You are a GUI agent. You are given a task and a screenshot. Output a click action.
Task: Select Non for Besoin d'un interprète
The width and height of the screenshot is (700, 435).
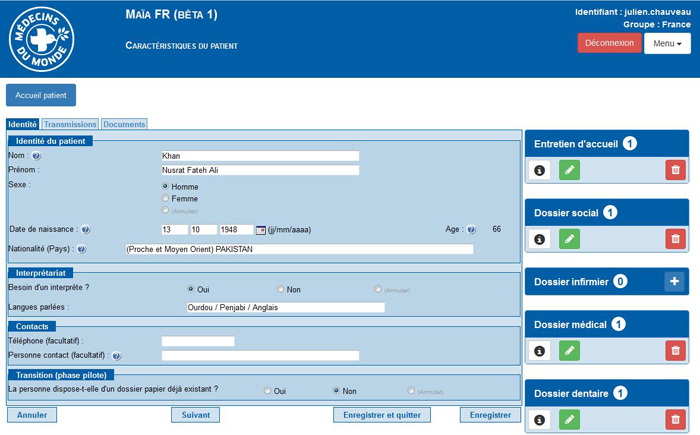(281, 289)
